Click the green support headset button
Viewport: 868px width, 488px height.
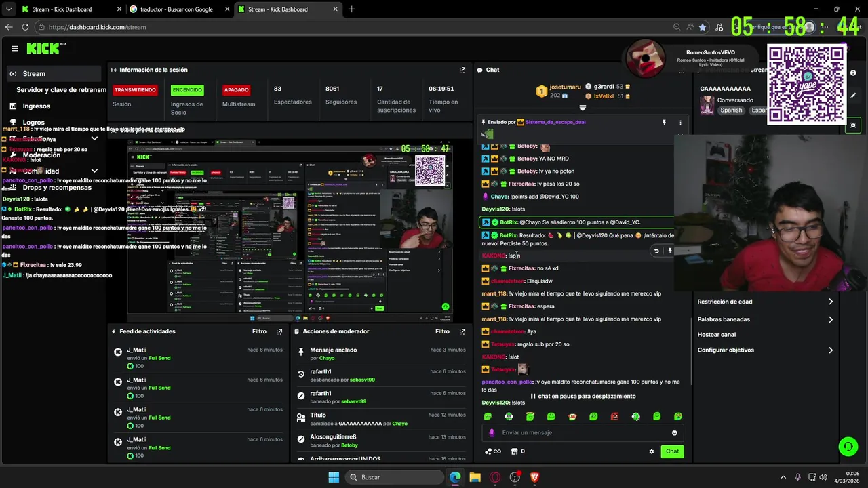[848, 446]
